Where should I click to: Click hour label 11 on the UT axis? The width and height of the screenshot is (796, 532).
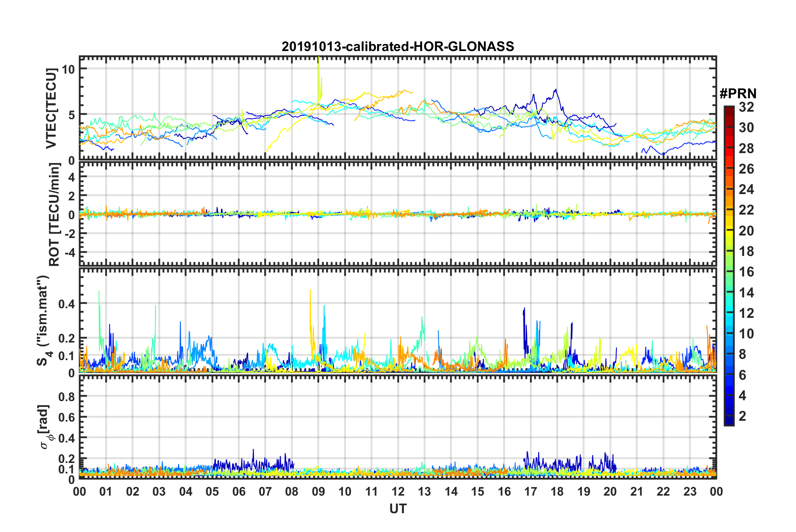coord(372,491)
